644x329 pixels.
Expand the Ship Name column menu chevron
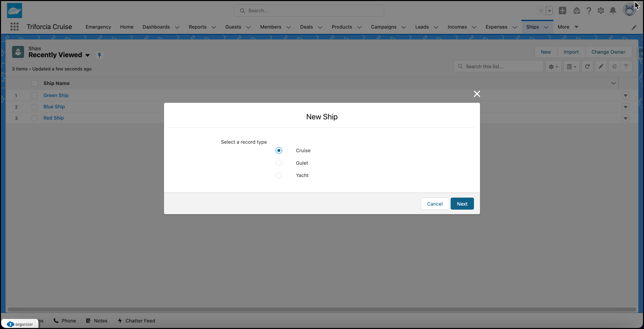click(x=613, y=83)
